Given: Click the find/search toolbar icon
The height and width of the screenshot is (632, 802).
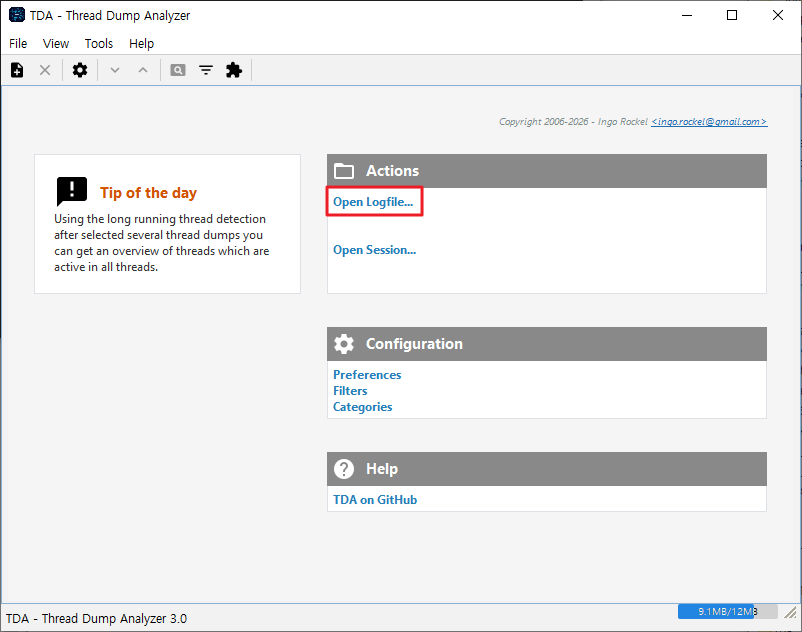Looking at the screenshot, I should point(178,70).
